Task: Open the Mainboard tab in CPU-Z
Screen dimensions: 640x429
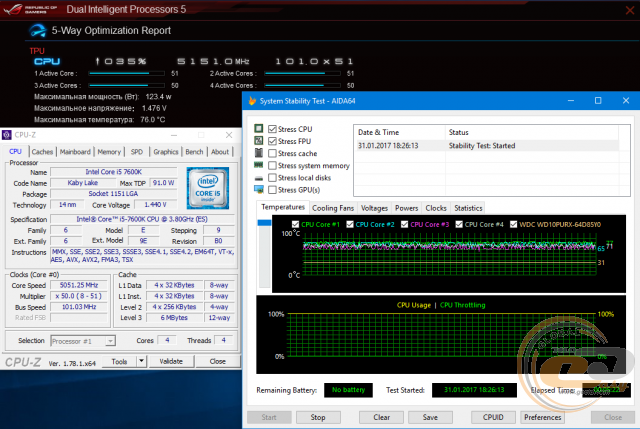Action: (x=75, y=152)
